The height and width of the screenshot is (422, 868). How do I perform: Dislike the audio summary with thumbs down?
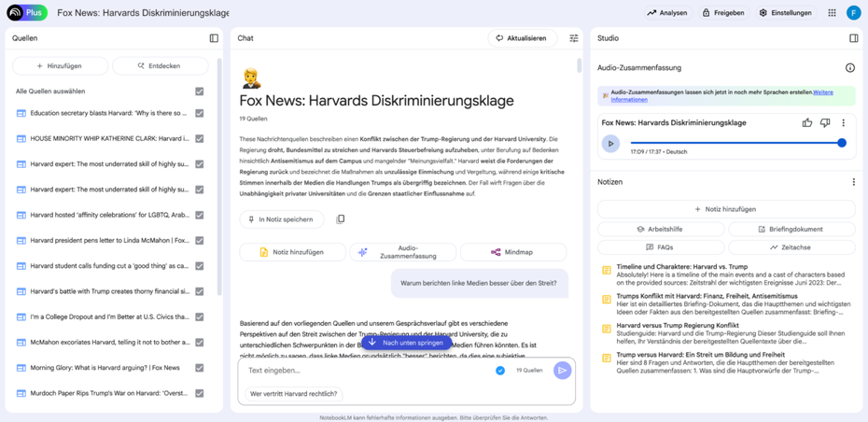tap(825, 122)
